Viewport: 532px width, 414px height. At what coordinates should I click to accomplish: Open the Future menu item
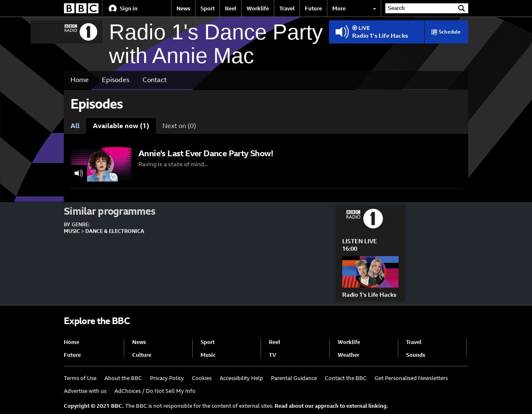[313, 8]
